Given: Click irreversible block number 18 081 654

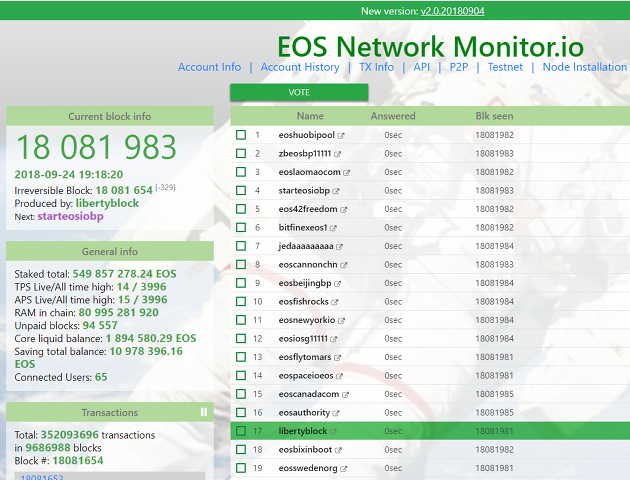Looking at the screenshot, I should (124, 190).
